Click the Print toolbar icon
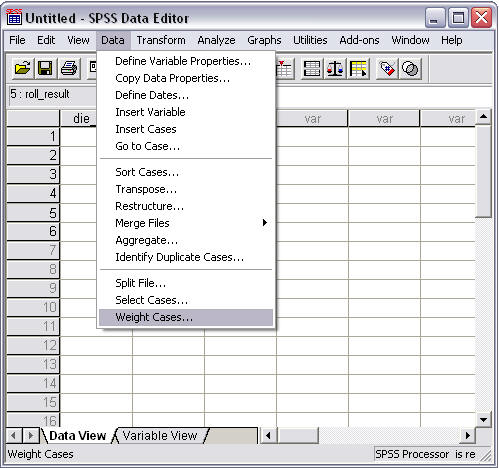The width and height of the screenshot is (499, 468). [69, 69]
